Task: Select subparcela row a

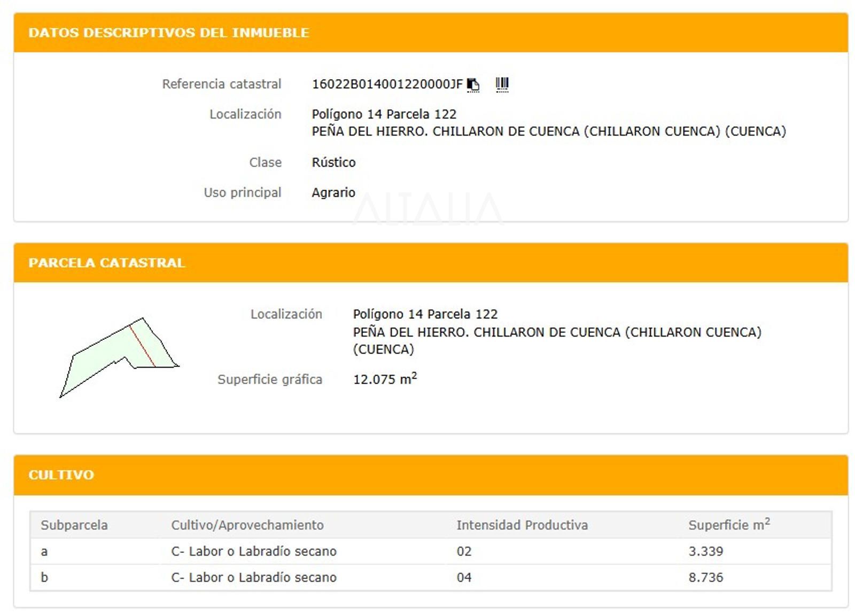Action: click(44, 551)
